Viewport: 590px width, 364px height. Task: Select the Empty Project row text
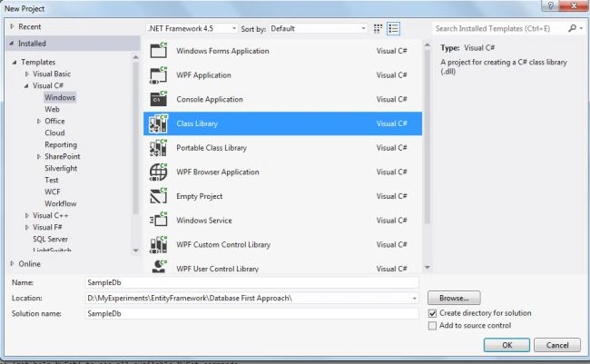click(199, 196)
